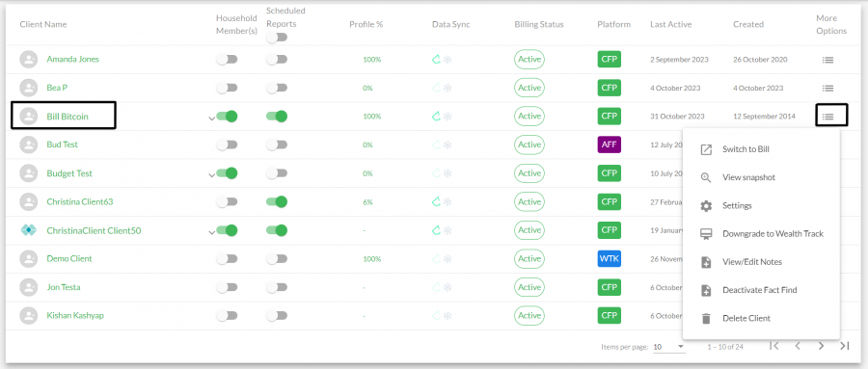The height and width of the screenshot is (369, 868).
Task: Turn off Household Members toggle for Budget Test
Action: pyautogui.click(x=227, y=173)
